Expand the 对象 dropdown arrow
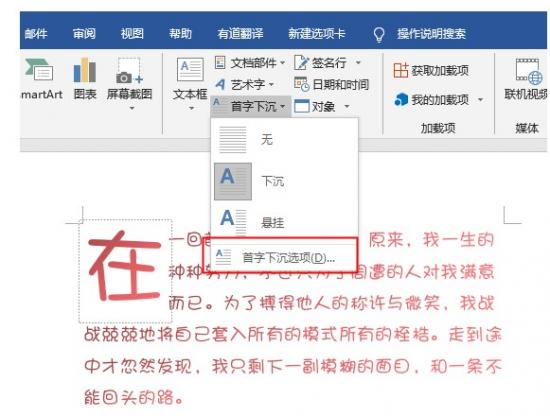550x416 pixels. [x=347, y=106]
